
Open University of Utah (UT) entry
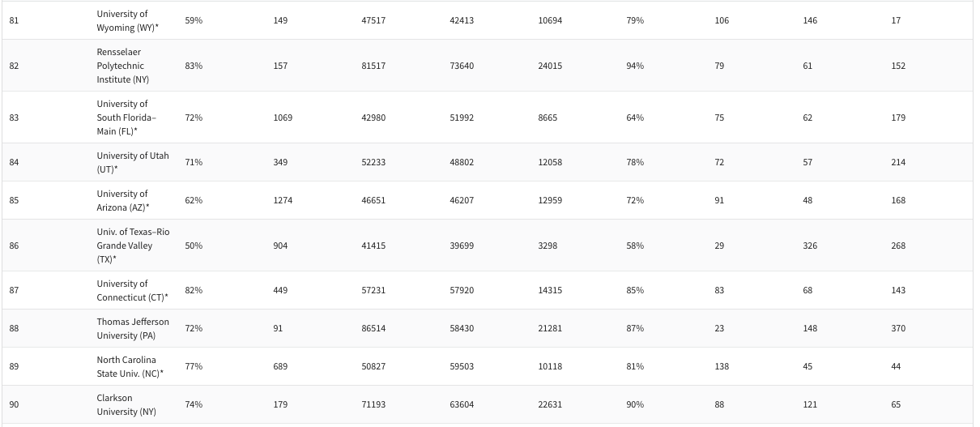[132, 162]
